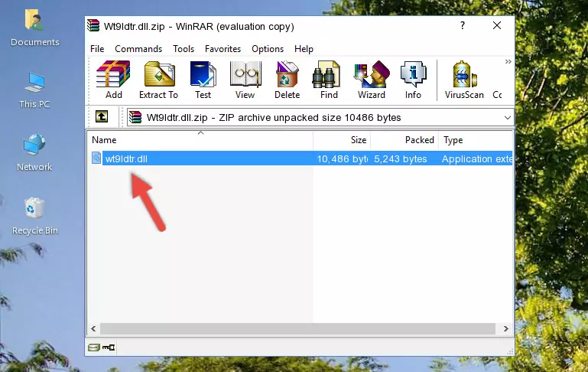Click the password key icon in the status bar
The height and width of the screenshot is (372, 588).
[109, 348]
